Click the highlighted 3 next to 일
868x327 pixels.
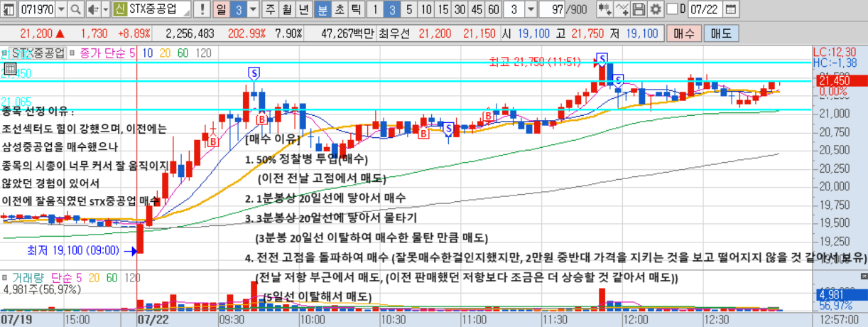(x=239, y=10)
